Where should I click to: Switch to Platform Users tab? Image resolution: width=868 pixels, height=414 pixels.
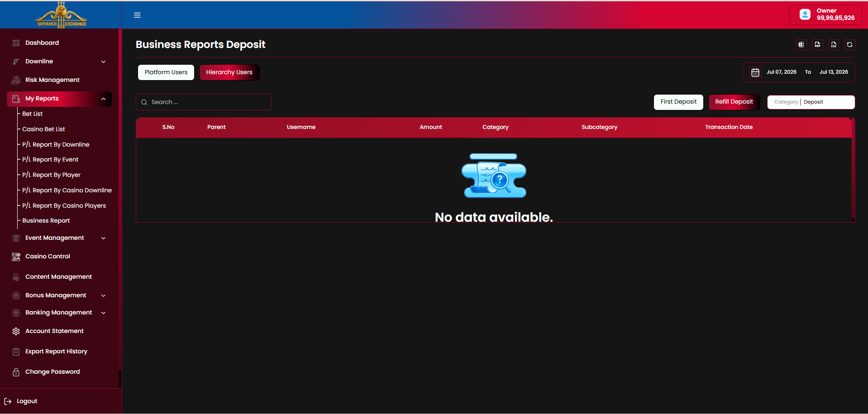(166, 72)
